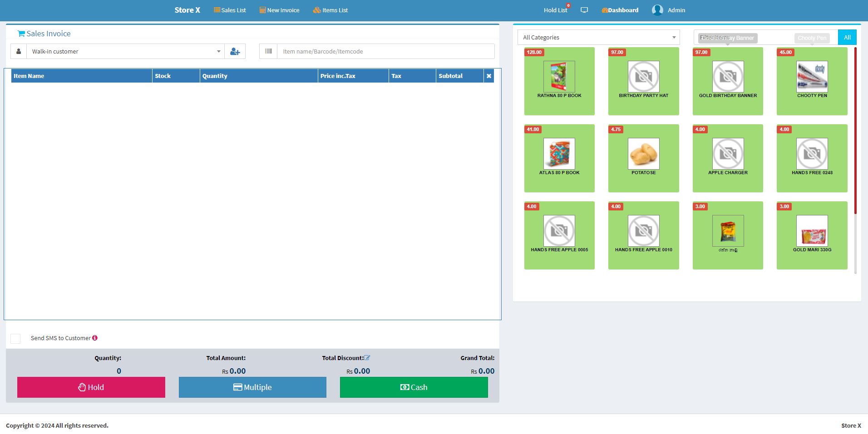Screen dimensions: 868x434
Task: Click the Admin user avatar icon
Action: (657, 10)
